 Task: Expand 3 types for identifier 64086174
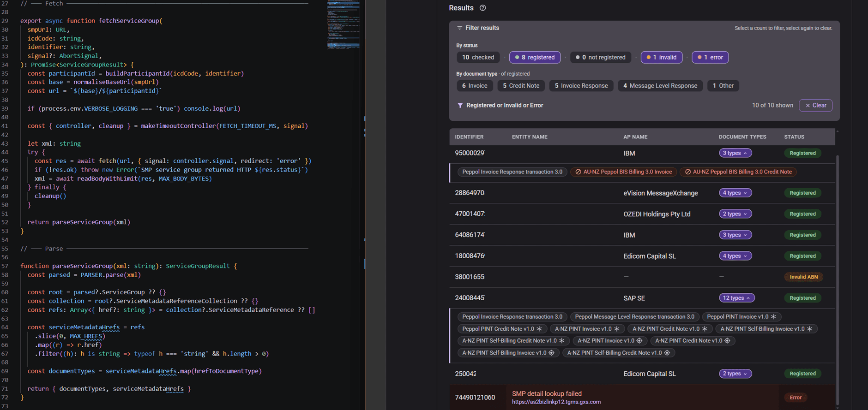click(735, 235)
